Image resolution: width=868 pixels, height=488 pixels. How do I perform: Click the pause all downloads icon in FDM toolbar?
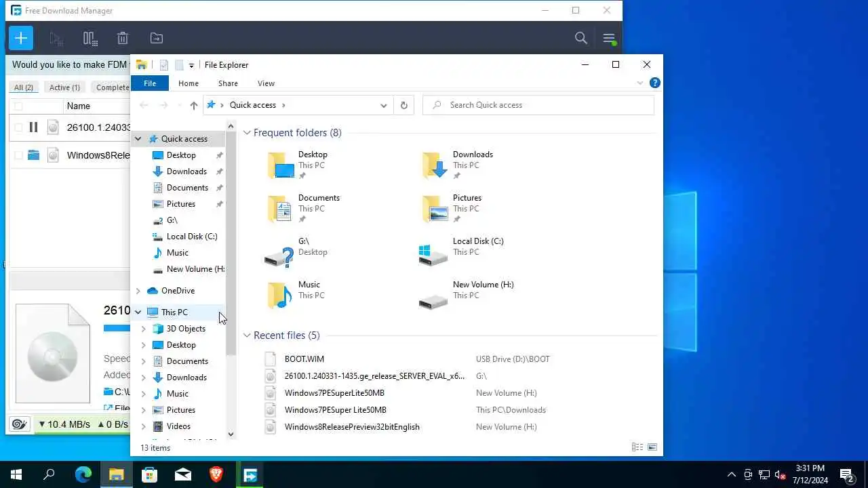[x=90, y=39]
